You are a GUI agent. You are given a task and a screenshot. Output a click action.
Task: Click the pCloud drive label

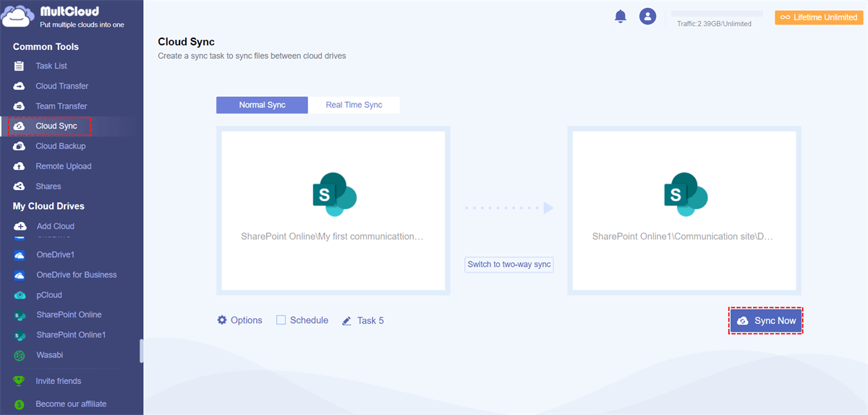[x=49, y=295]
